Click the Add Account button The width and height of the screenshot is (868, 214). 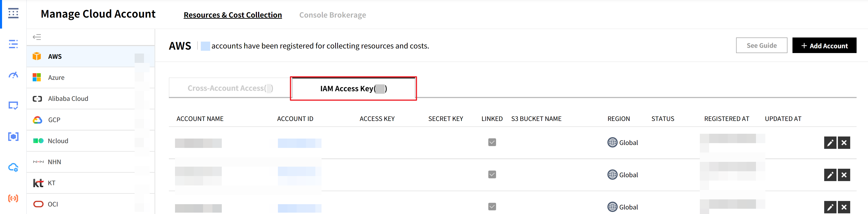[x=824, y=45]
